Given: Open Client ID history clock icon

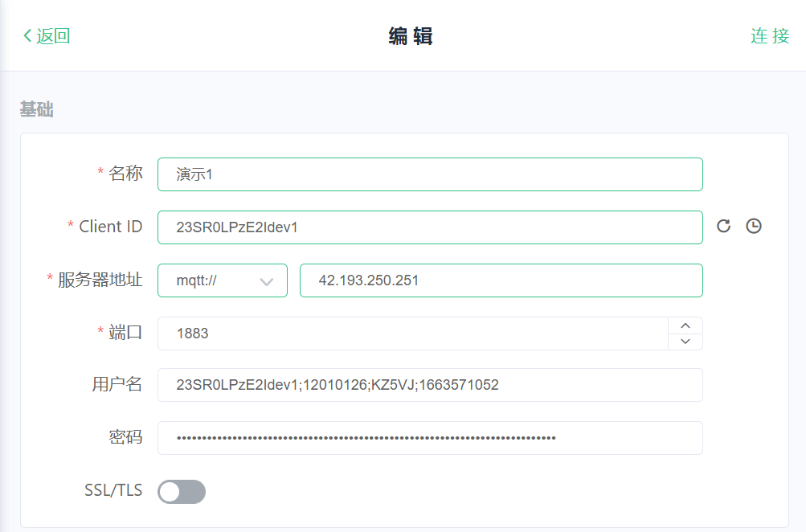Looking at the screenshot, I should tap(753, 227).
